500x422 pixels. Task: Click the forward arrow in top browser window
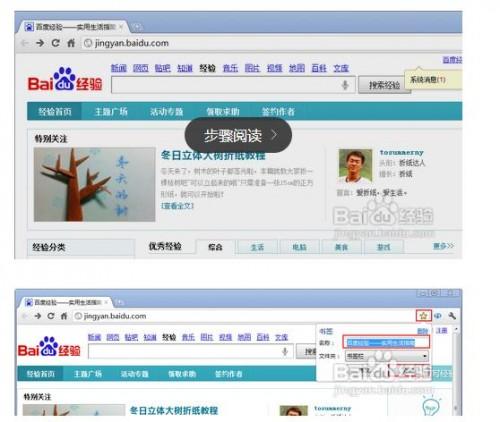(x=40, y=43)
